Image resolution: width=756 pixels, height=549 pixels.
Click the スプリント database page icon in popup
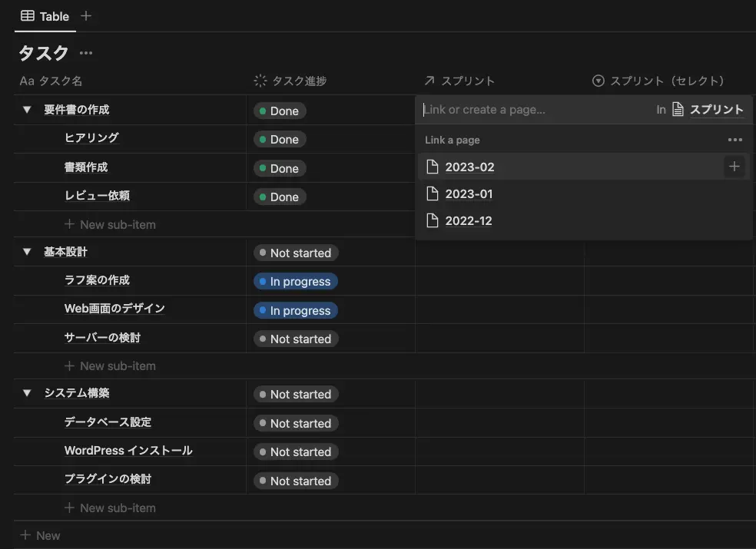click(678, 110)
